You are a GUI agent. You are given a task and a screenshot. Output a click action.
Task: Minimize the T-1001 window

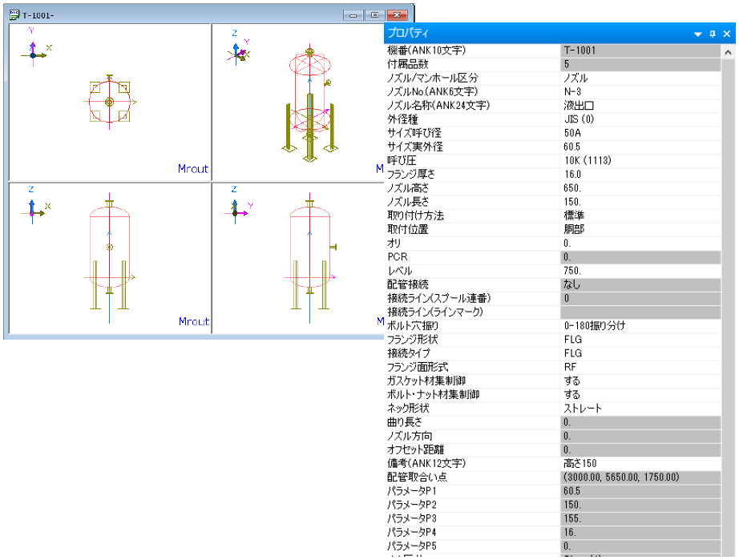[x=353, y=15]
